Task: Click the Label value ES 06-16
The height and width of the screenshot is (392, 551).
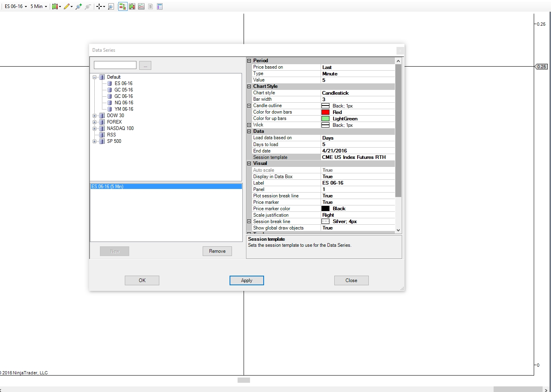Action: [x=358, y=183]
